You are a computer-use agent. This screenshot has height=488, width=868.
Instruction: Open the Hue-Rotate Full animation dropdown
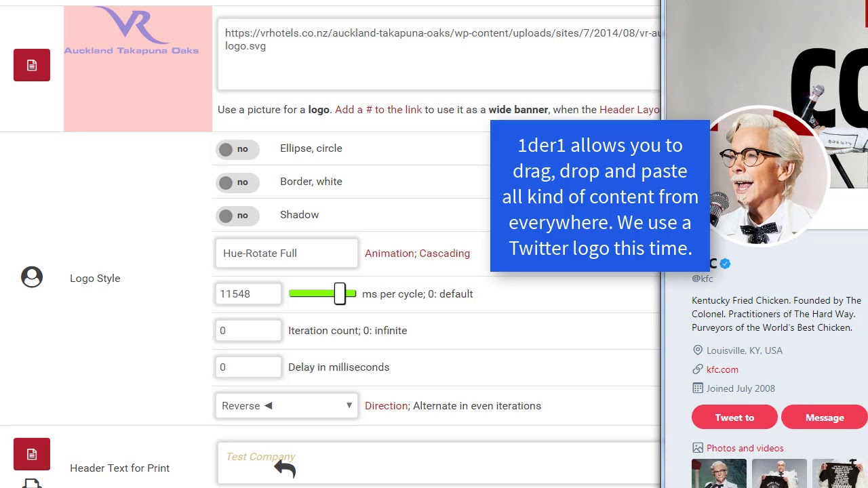point(286,253)
